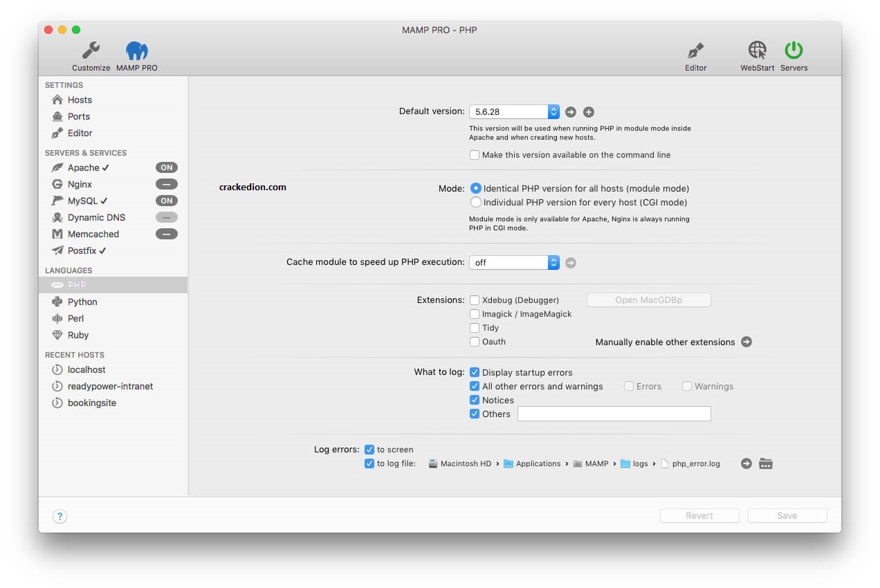Select the readypower-intranet recent host
Screen dimensions: 880x588
point(113,386)
